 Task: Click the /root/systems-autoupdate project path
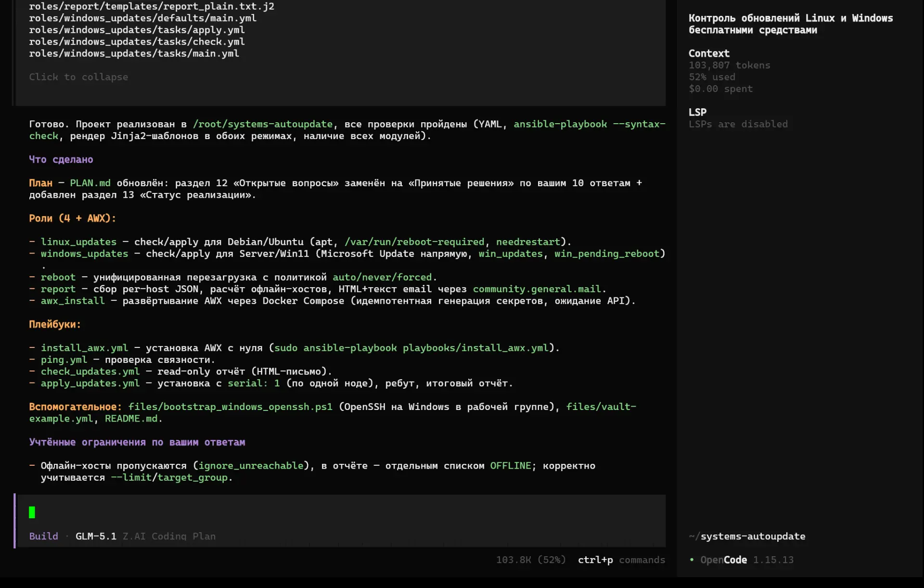263,124
